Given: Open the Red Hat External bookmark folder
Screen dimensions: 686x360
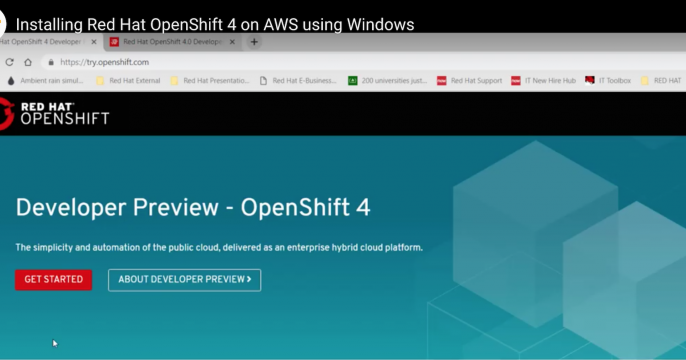Looking at the screenshot, I should [x=129, y=80].
